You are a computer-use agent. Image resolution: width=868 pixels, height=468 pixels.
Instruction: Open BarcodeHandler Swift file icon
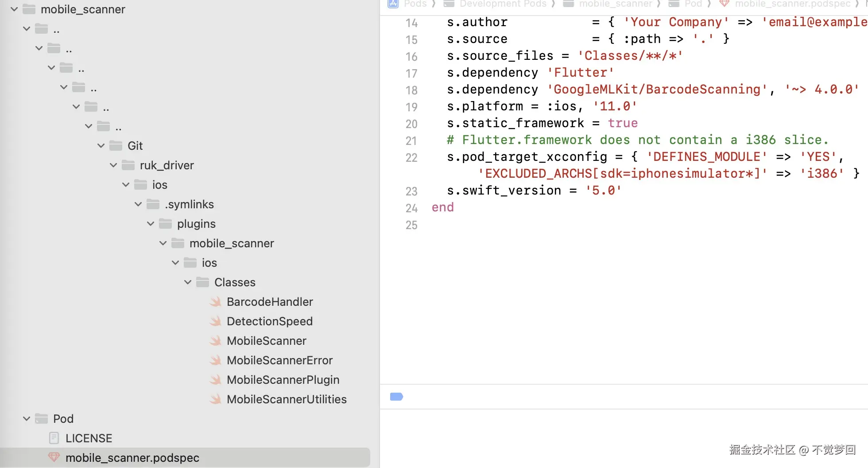click(x=216, y=302)
